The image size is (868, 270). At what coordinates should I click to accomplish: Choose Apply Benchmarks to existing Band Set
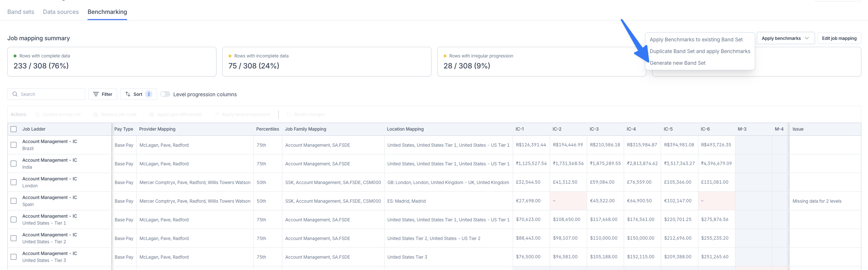tap(696, 40)
